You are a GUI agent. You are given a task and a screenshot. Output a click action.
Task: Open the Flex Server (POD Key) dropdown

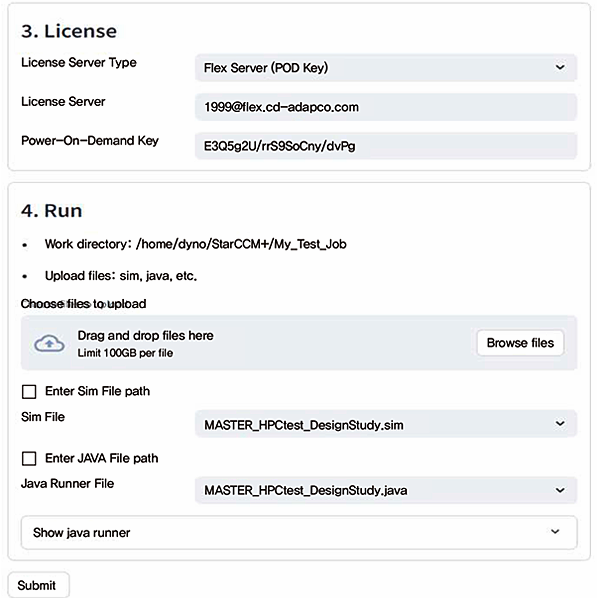(385, 68)
